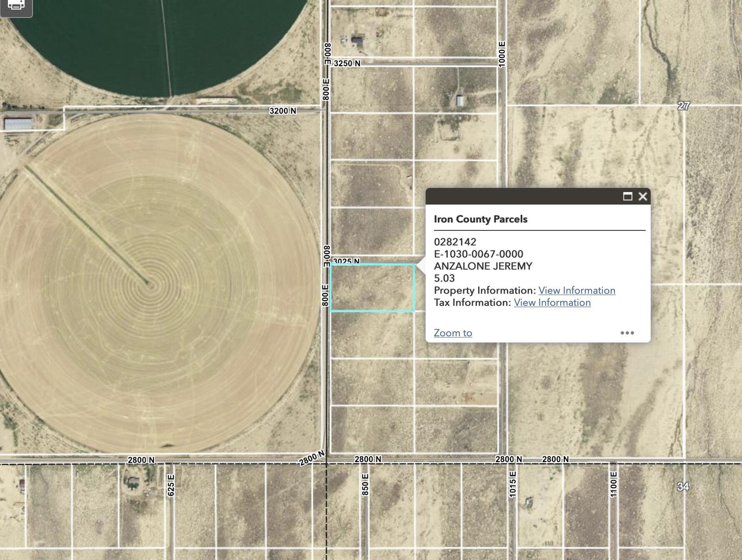Click the Zoom to link
Viewport: 742px width, 560px height.
(453, 333)
